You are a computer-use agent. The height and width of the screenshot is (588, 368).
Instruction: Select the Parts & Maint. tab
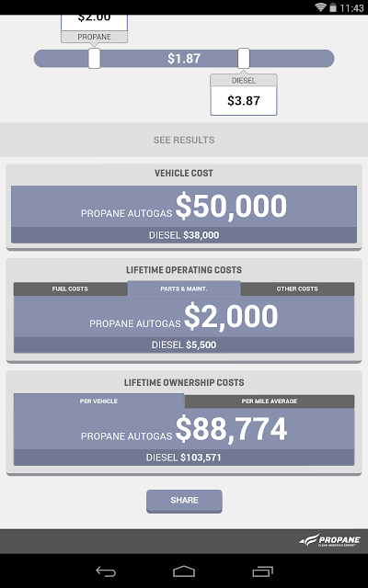click(184, 288)
